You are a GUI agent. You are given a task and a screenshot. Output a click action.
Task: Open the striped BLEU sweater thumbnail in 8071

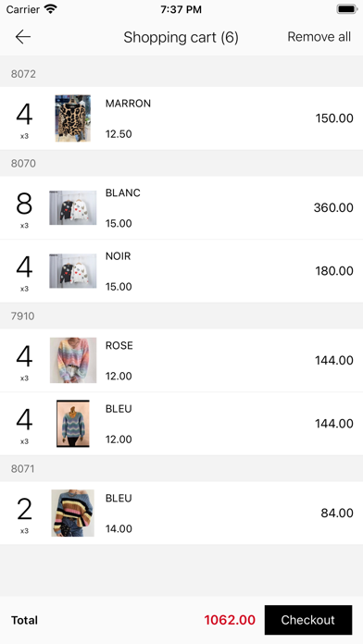click(73, 513)
